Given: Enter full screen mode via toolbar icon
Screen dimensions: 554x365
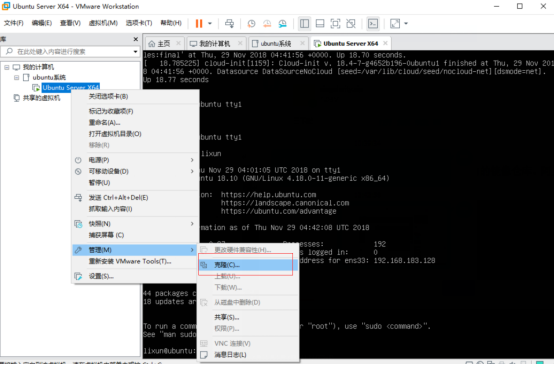Looking at the screenshot, I should tap(335, 24).
